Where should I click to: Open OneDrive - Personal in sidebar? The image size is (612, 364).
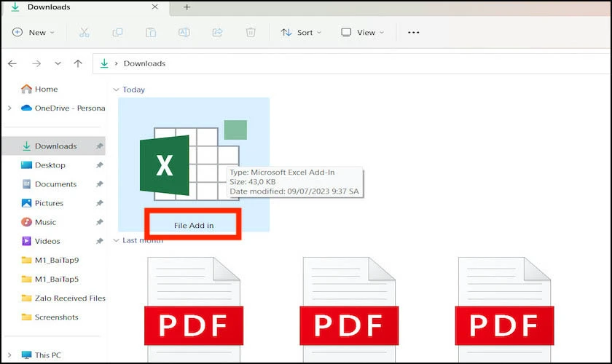63,108
